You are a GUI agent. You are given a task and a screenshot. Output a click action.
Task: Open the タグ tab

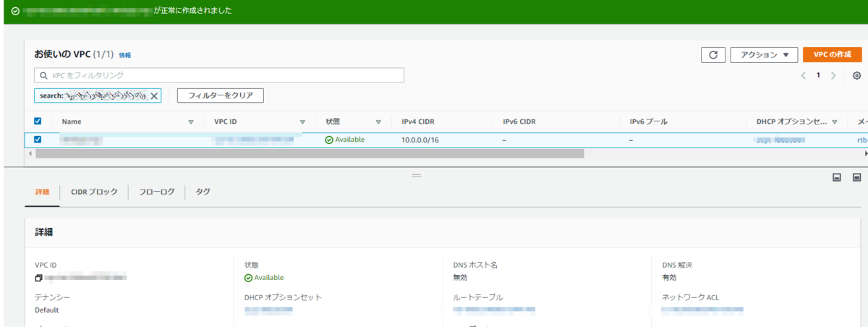[203, 192]
